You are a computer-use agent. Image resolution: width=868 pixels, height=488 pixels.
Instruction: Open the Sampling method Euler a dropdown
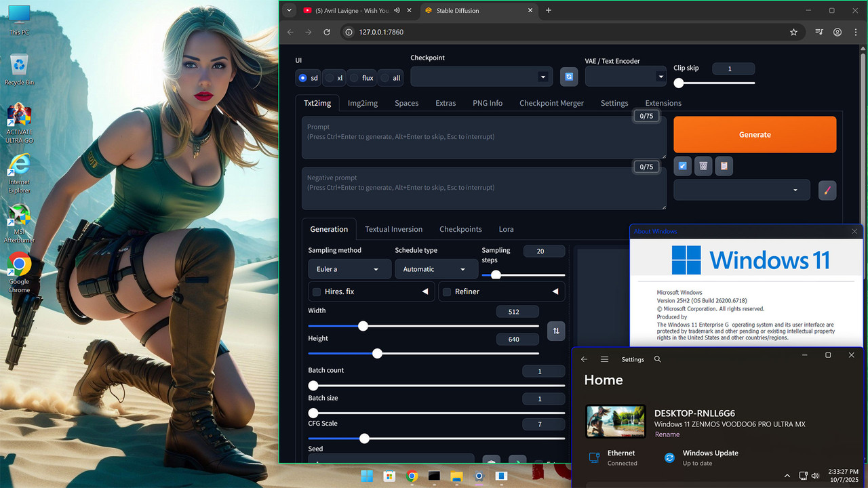(349, 269)
